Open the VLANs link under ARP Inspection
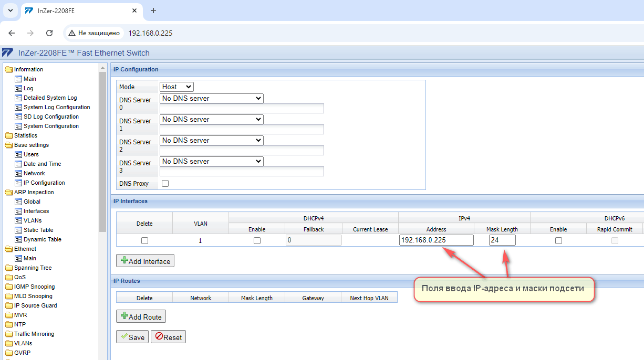The width and height of the screenshot is (644, 360). pos(33,220)
